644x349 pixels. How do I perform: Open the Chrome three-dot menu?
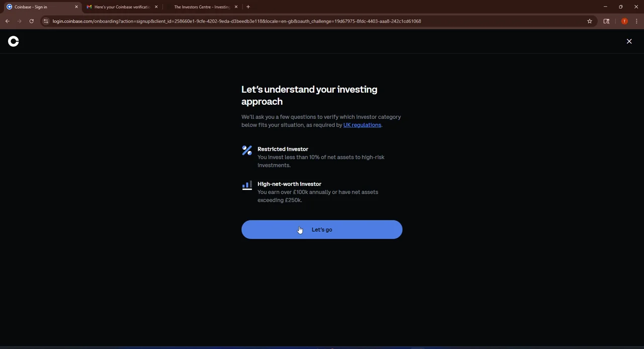click(636, 21)
